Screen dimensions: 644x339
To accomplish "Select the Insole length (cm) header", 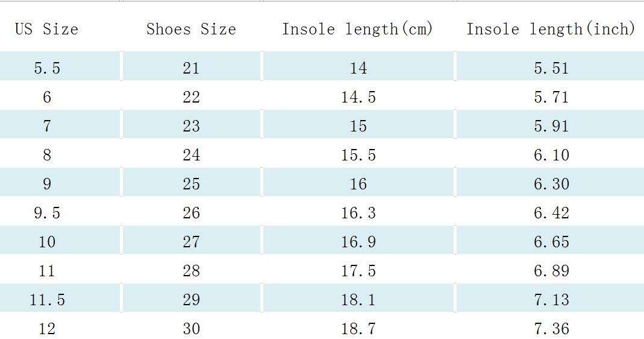I will pyautogui.click(x=358, y=29).
